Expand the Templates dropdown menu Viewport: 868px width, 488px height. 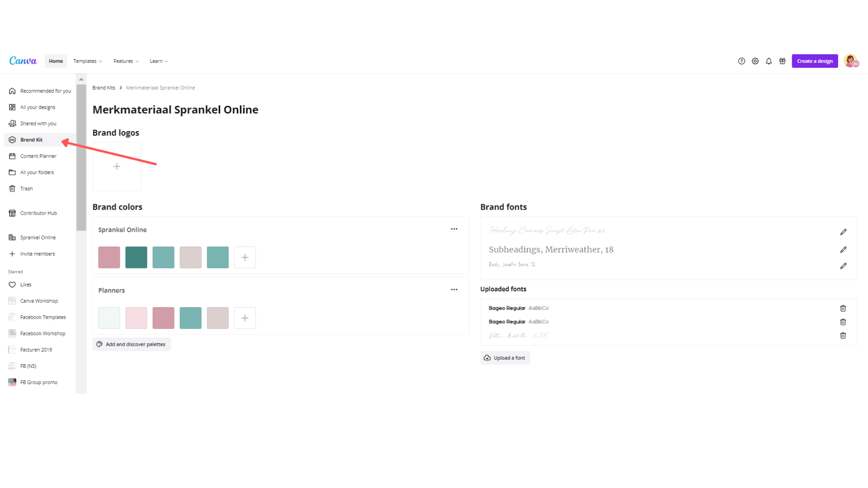pyautogui.click(x=88, y=61)
